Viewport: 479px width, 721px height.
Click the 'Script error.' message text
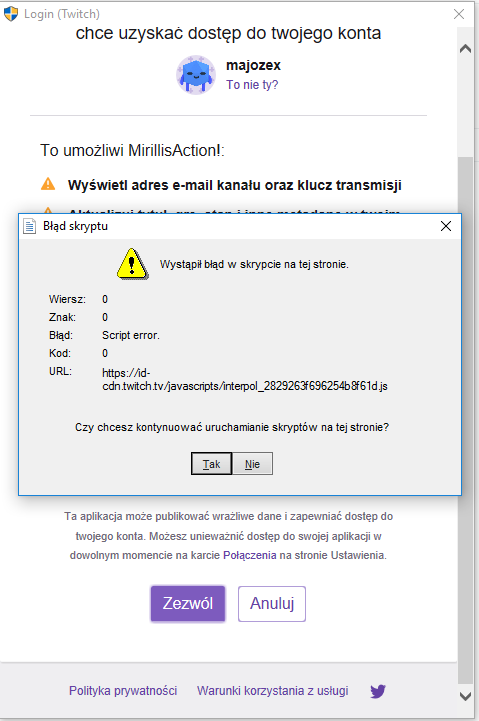(131, 335)
